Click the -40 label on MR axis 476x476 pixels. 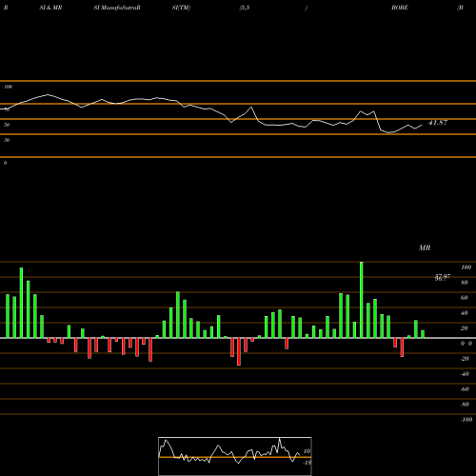pos(465,374)
